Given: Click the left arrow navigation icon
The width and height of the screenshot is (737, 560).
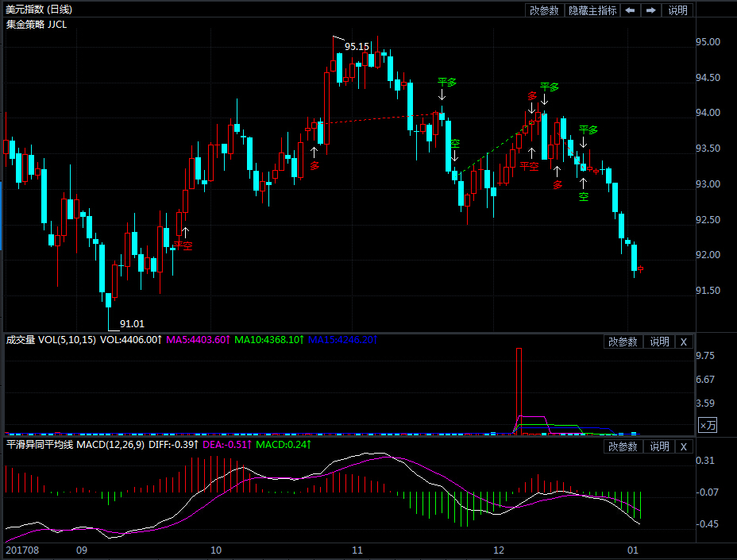Looking at the screenshot, I should click(x=631, y=10).
